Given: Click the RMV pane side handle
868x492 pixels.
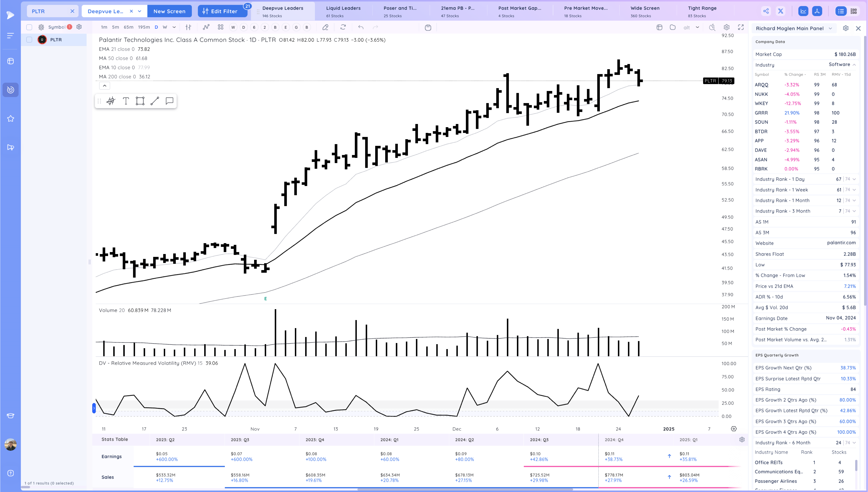Looking at the screenshot, I should 94,408.
